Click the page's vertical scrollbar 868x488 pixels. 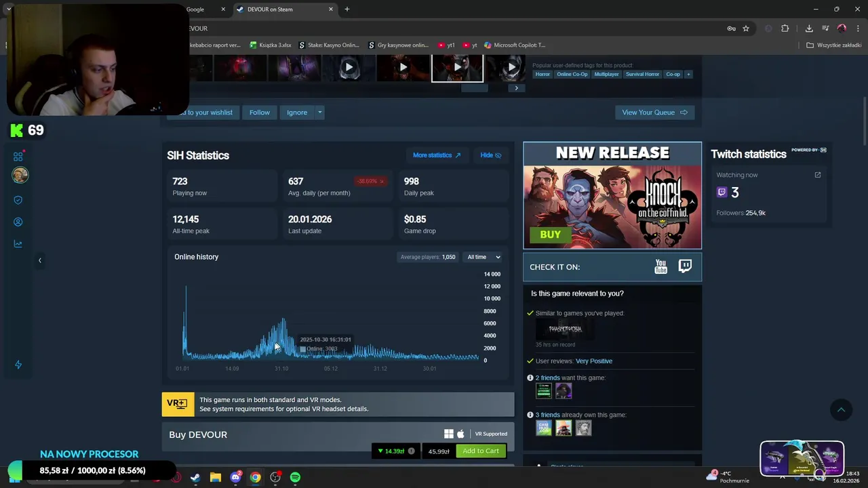(x=863, y=121)
